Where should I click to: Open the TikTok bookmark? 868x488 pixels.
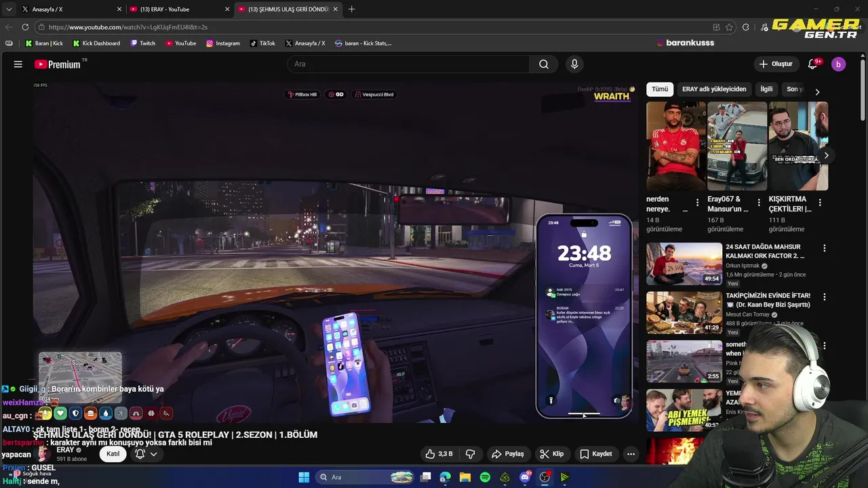coord(262,43)
